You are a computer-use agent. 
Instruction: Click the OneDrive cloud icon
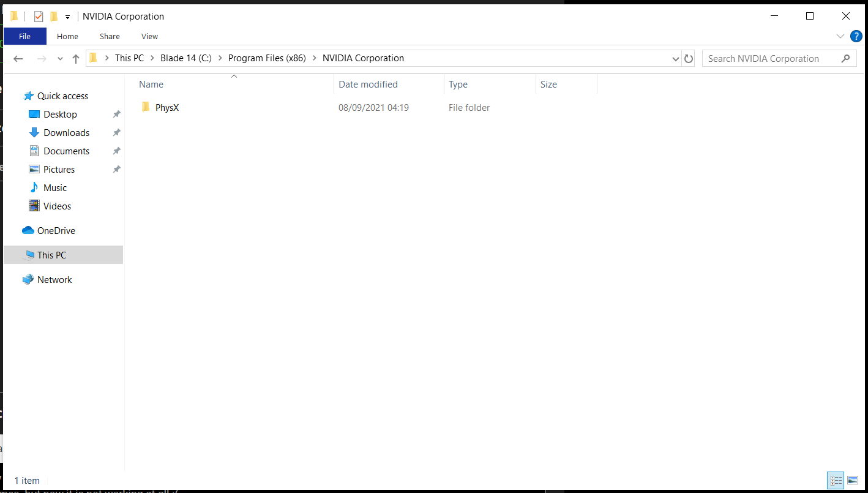pyautogui.click(x=28, y=230)
